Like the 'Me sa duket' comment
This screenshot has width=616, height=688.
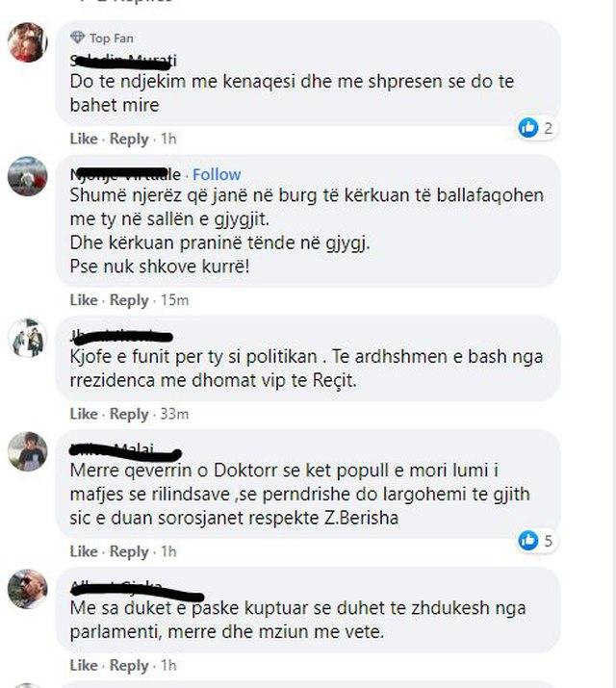pyautogui.click(x=84, y=665)
